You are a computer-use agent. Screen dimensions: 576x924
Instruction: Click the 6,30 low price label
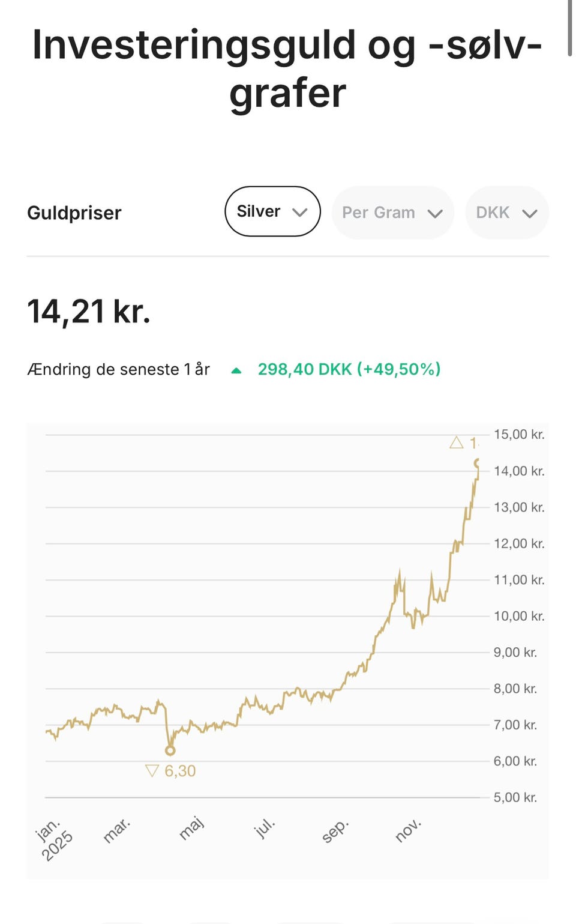[x=180, y=771]
